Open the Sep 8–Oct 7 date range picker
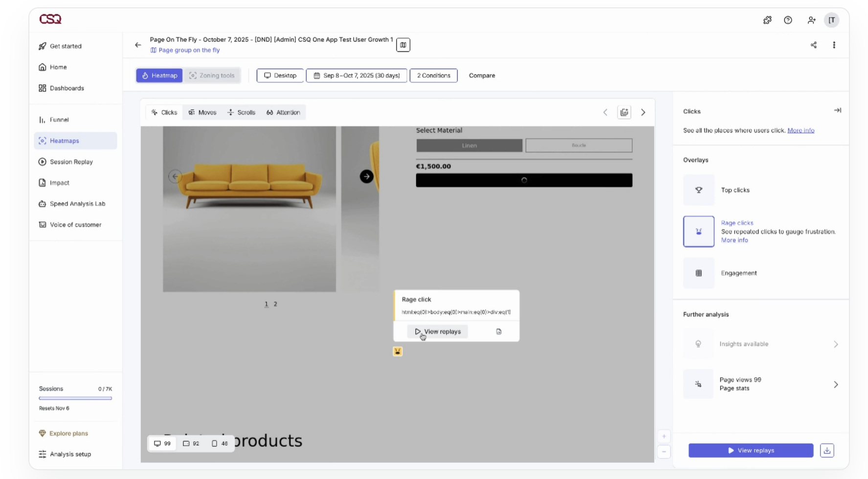 (356, 75)
